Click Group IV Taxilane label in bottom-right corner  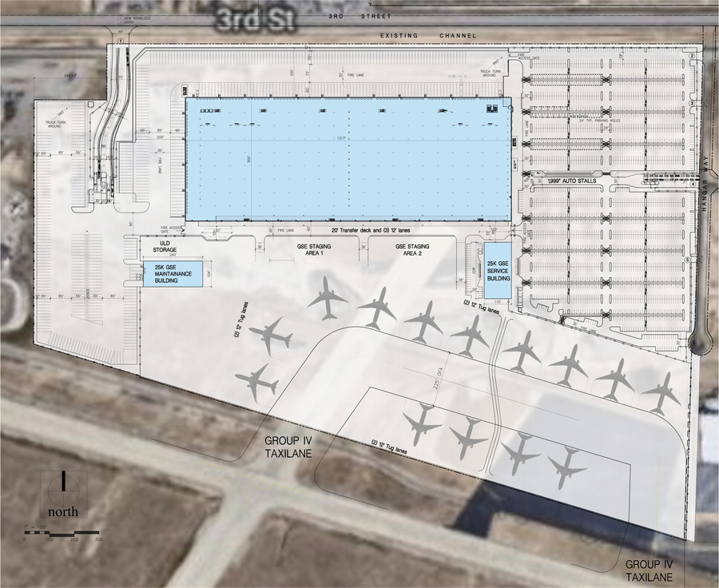click(650, 570)
